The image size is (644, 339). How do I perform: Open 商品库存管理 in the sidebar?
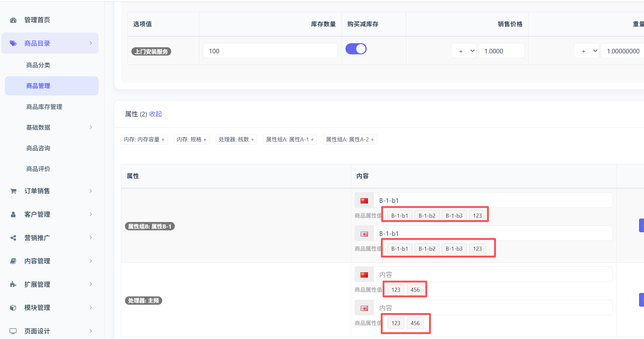click(x=44, y=107)
